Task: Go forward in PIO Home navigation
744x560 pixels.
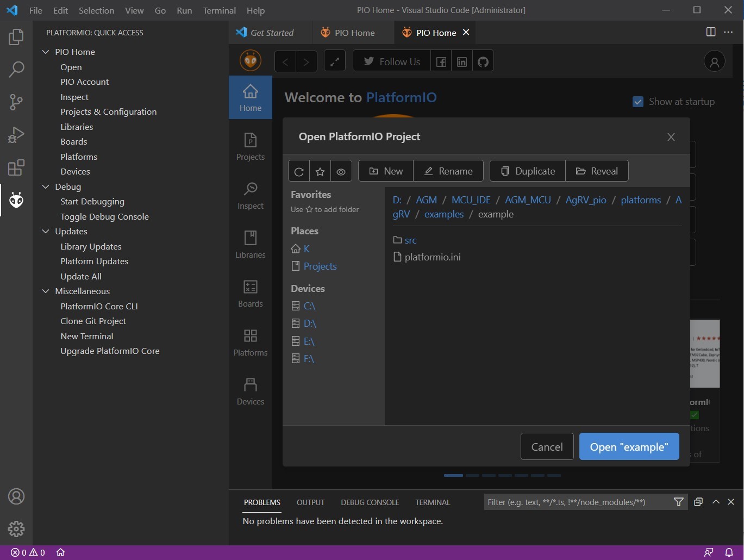Action: (307, 61)
